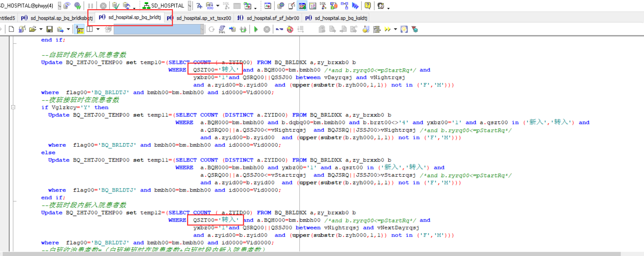Viewport: 644px width, 256px height.
Task: Click the SQL script icon in the editor toolbar
Action: tap(222, 29)
